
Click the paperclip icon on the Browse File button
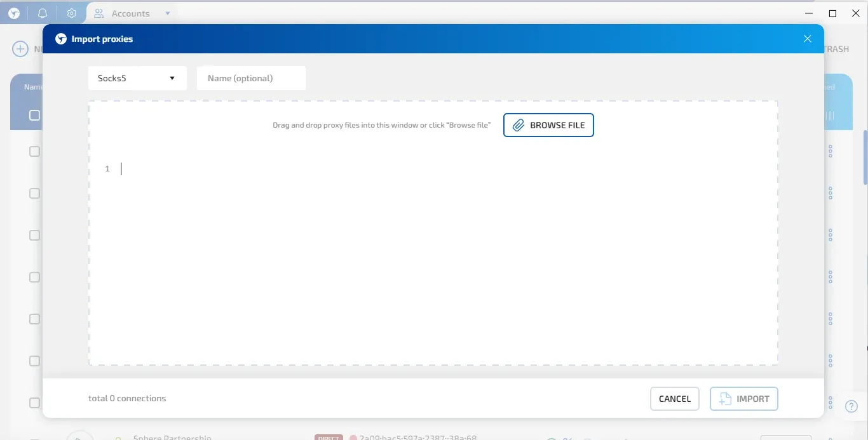click(x=518, y=125)
